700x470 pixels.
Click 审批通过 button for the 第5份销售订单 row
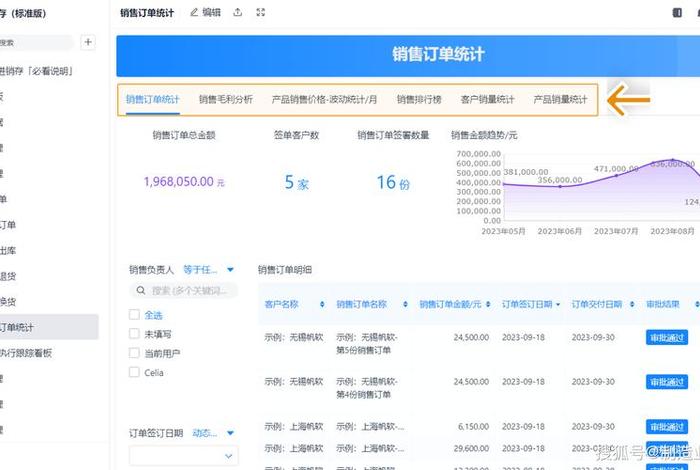coord(667,337)
